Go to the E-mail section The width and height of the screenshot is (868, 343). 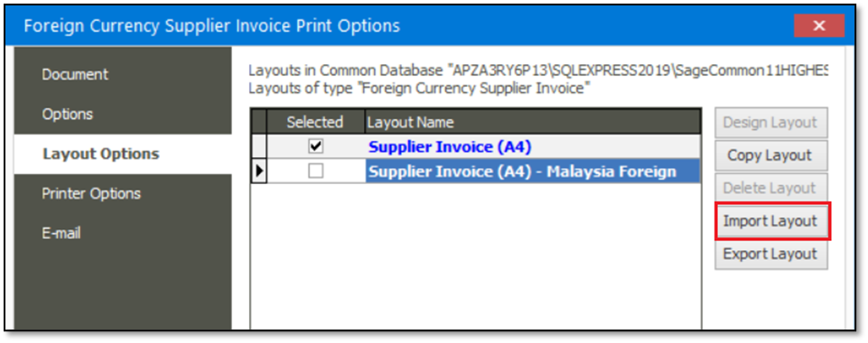point(122,234)
